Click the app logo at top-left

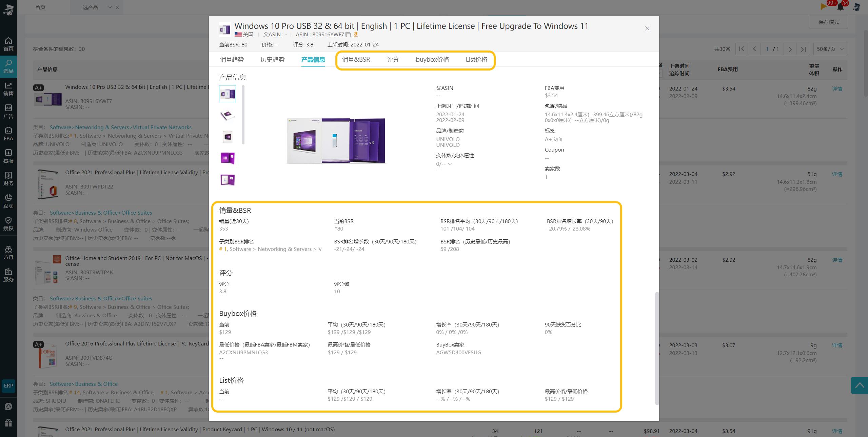8,9
